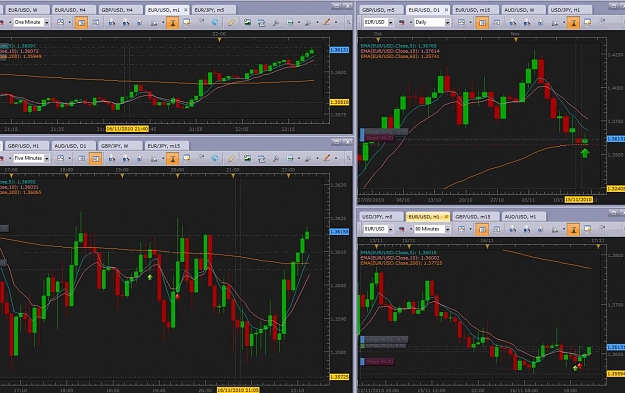Select orange pen tool in Five Minutes toolbar

[x=327, y=158]
